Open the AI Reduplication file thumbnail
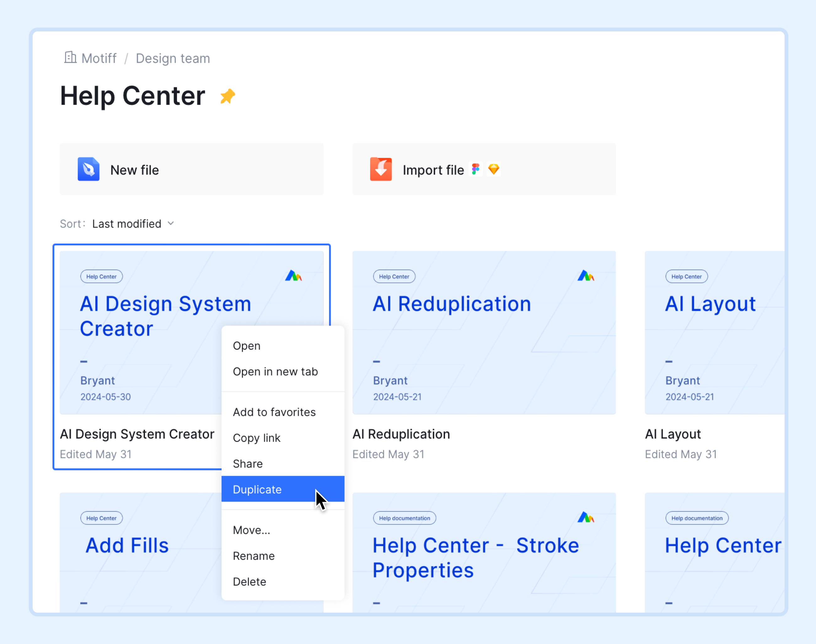 484,333
